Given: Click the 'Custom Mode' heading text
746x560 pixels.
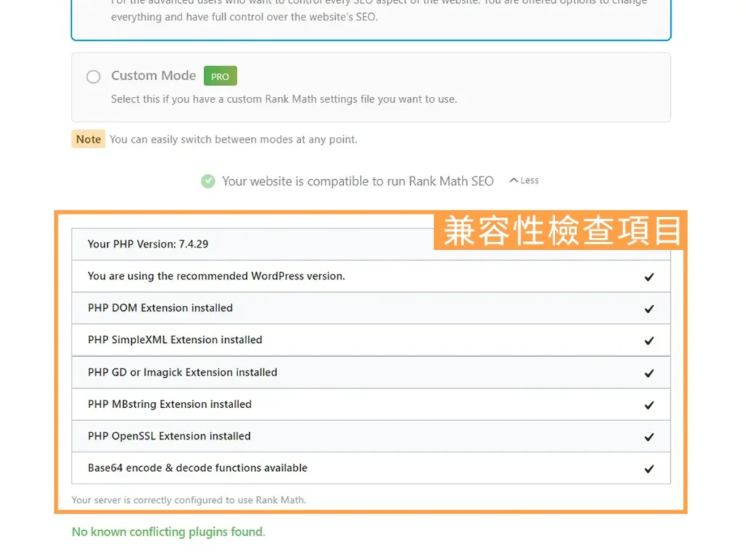Looking at the screenshot, I should pos(154,76).
